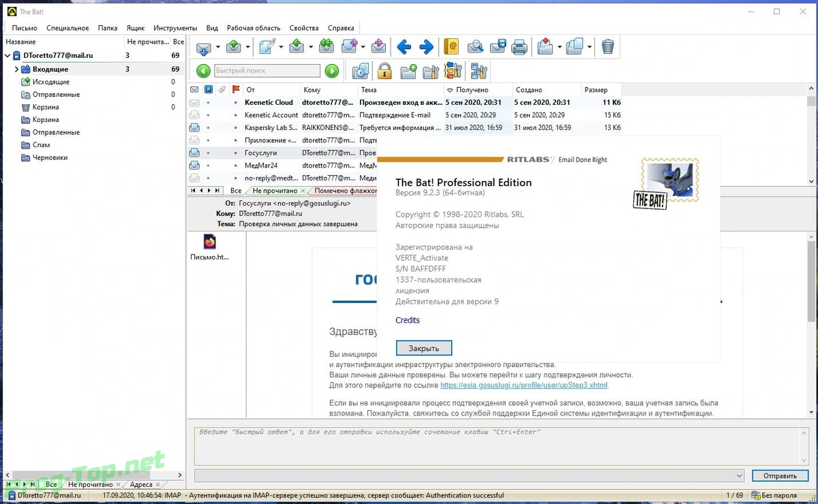Click the Move to folder icon
The image size is (818, 504).
pyautogui.click(x=545, y=47)
